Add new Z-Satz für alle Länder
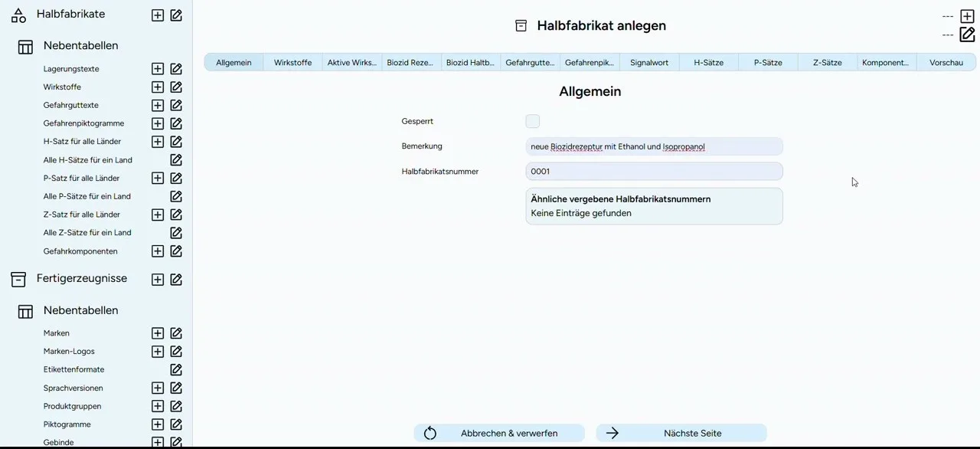 coord(158,215)
